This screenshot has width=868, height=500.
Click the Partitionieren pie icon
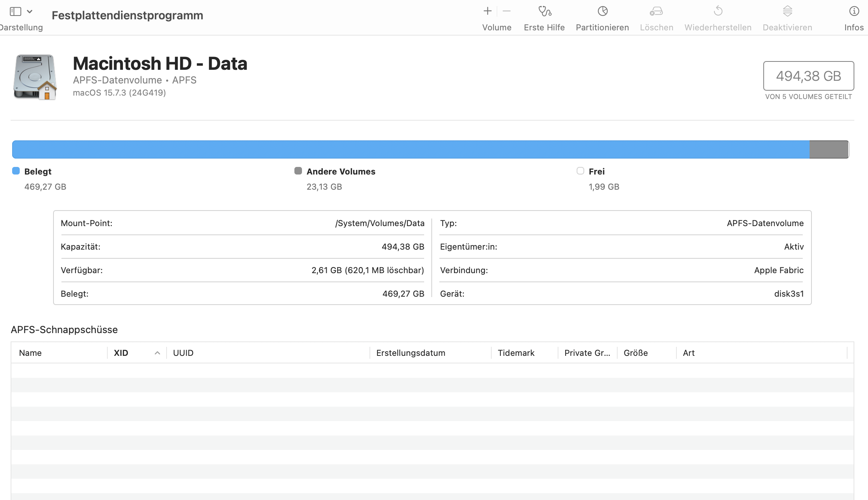click(602, 11)
